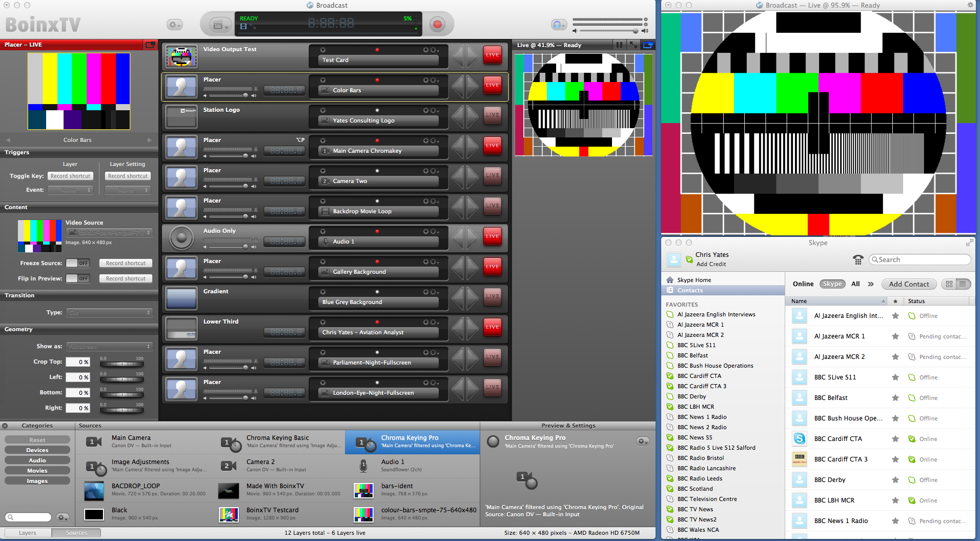Image resolution: width=980 pixels, height=541 pixels.
Task: Click previous source arrow beside Color Bars label
Action: pos(8,140)
